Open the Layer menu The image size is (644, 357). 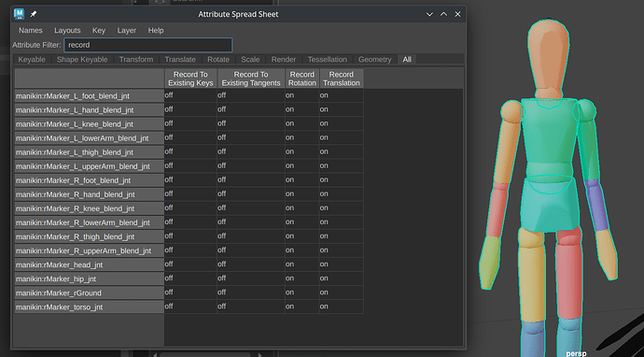tap(127, 31)
